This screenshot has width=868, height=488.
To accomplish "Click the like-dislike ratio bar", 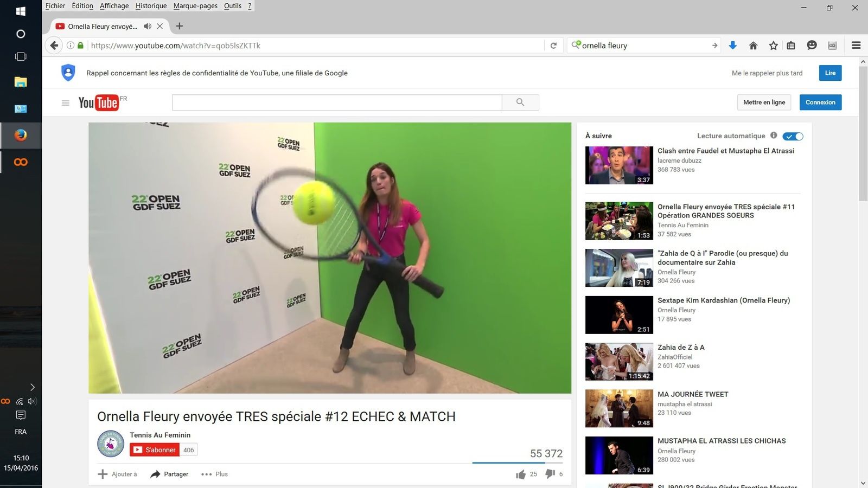I will click(518, 463).
